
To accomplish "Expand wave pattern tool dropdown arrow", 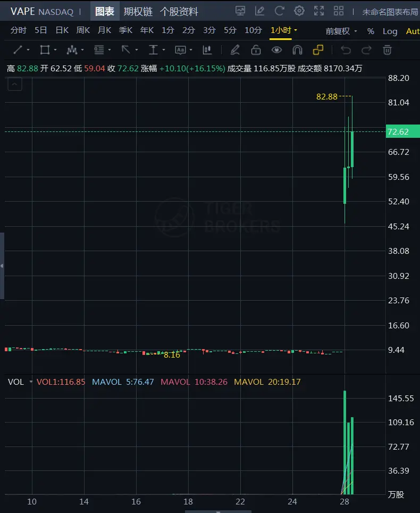I will point(82,49).
